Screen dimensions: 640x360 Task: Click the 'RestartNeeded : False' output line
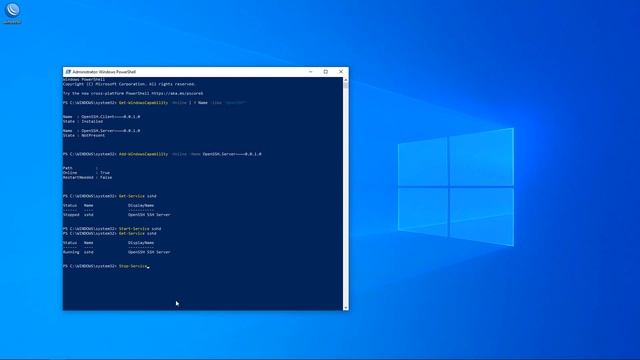point(87,178)
